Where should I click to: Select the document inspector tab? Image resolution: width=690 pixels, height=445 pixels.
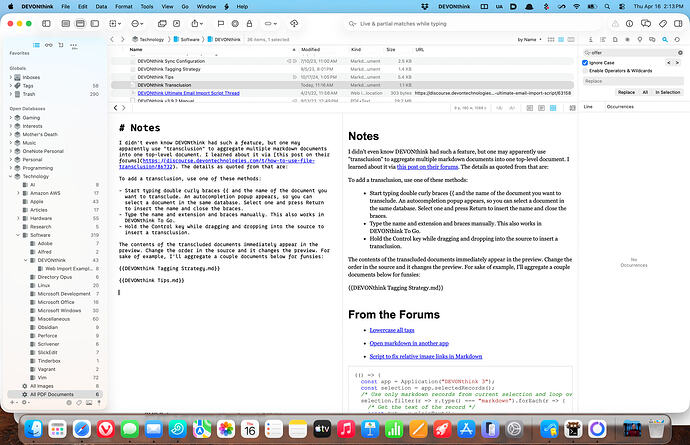tap(615, 40)
